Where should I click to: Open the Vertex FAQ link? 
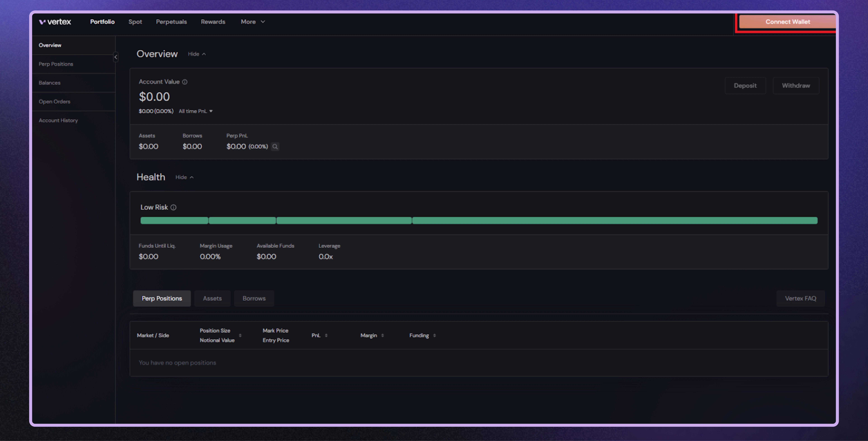[x=801, y=298]
